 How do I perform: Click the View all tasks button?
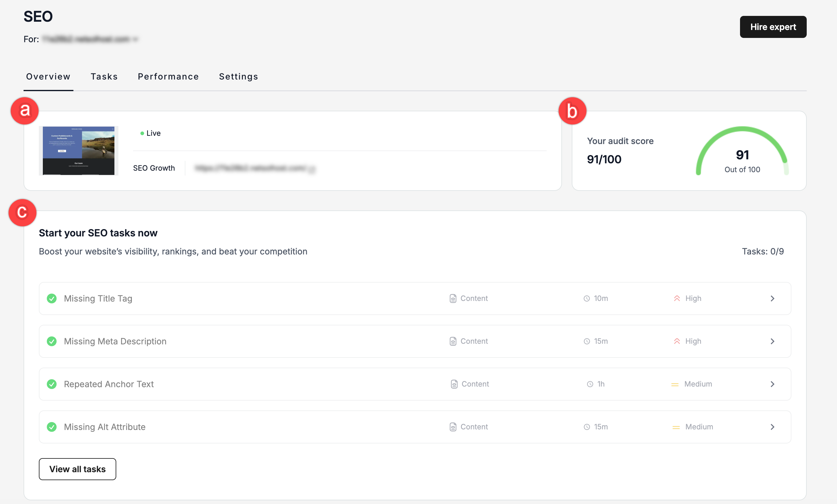pos(77,469)
